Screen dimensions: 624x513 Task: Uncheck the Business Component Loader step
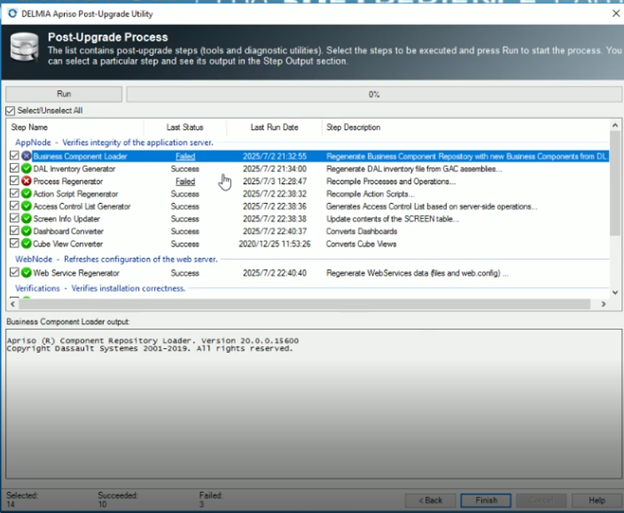[x=14, y=156]
